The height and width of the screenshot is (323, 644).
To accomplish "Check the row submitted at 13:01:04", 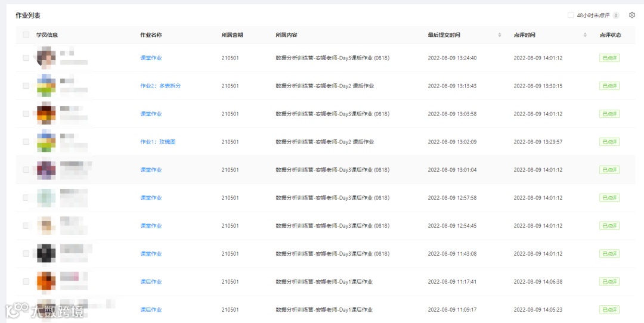I will point(26,169).
